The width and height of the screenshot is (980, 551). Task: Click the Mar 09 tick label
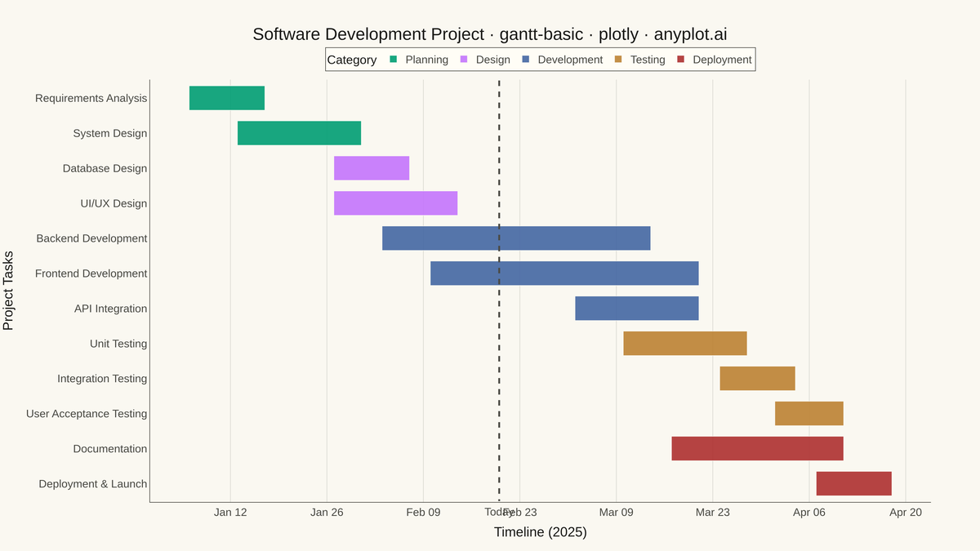(x=616, y=513)
